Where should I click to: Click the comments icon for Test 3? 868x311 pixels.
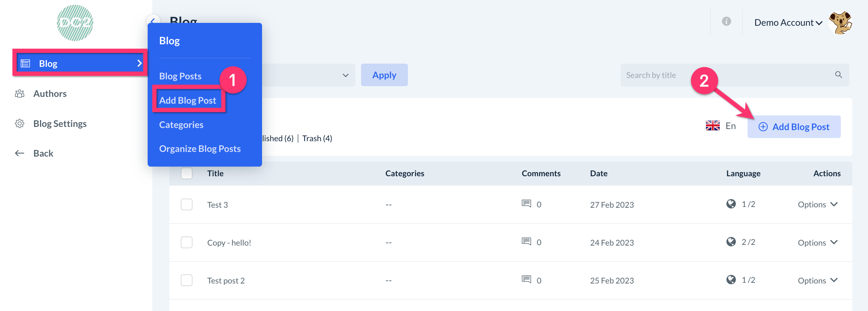(526, 204)
